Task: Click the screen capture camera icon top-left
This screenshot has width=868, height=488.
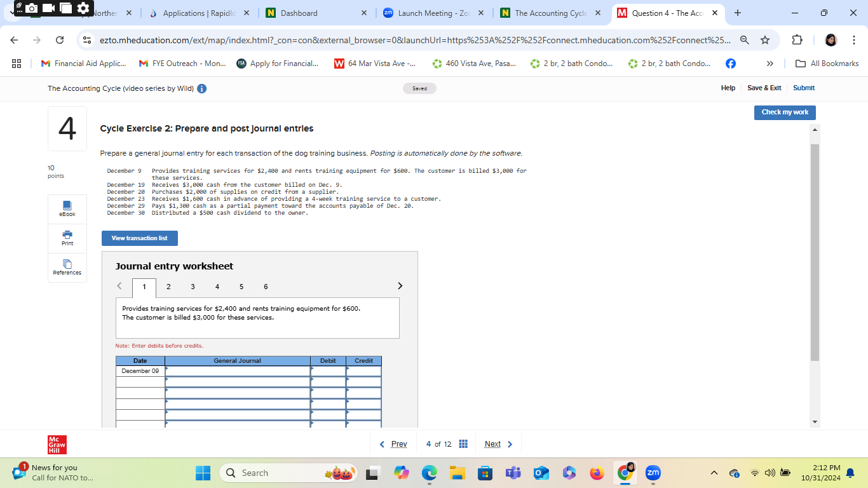Action: (31, 8)
